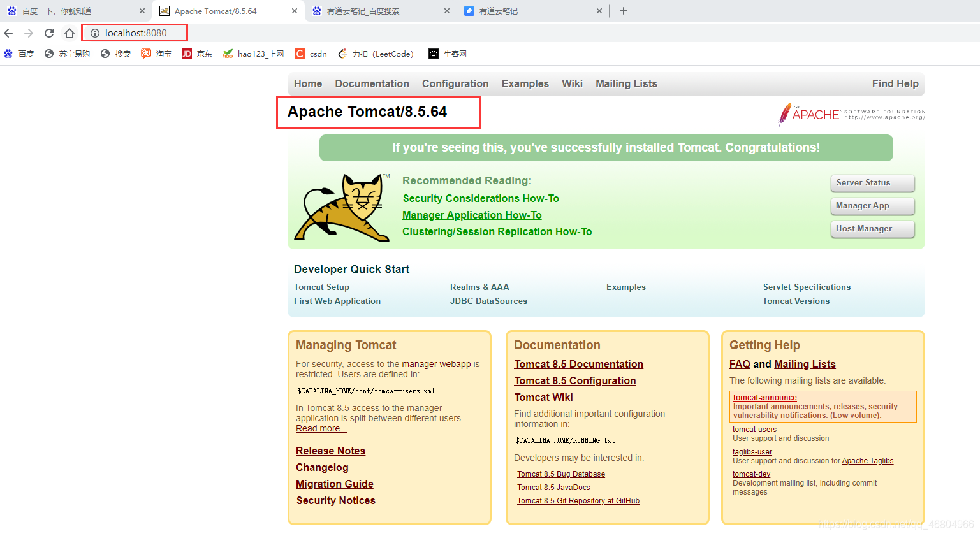Open the 淘宝 bookmark
This screenshot has width=980, height=536.
click(156, 54)
